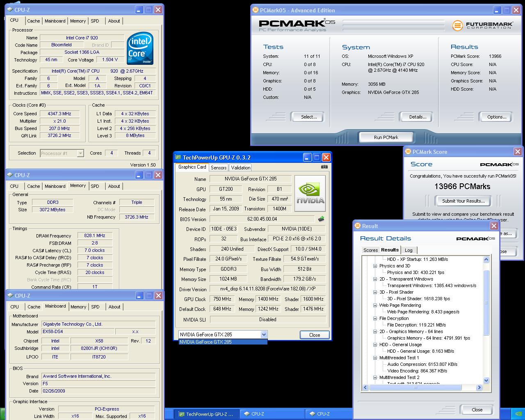Click the left arrow of the horizontal scrollbar

[x=365, y=388]
